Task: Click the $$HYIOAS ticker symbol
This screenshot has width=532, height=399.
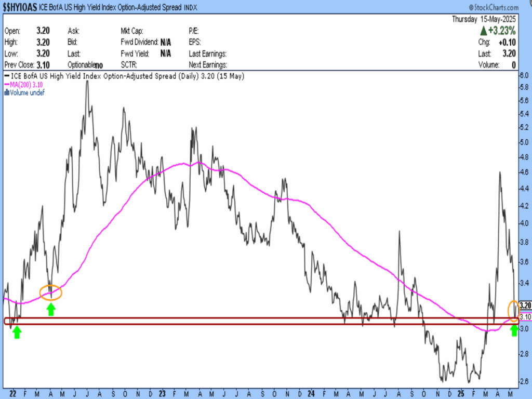Action: pyautogui.click(x=20, y=7)
